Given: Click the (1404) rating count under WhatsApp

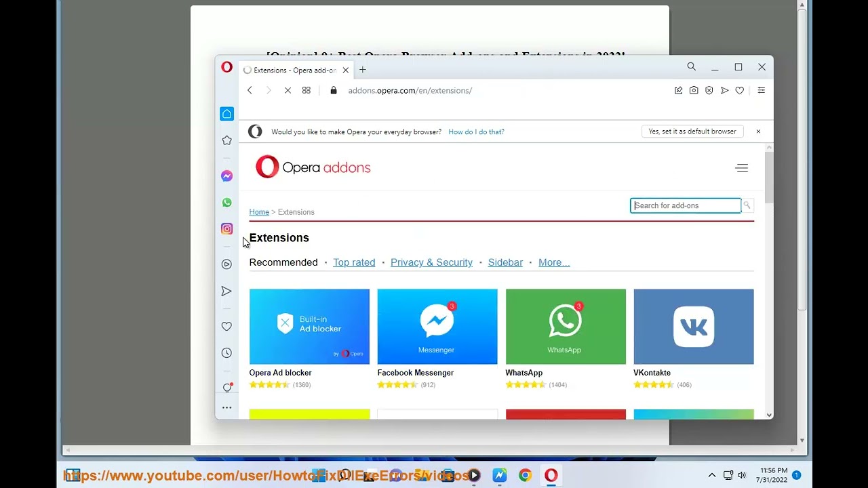Looking at the screenshot, I should [557, 385].
